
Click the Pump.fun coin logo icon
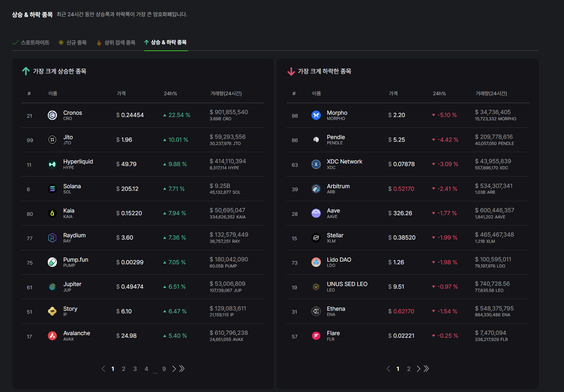(x=52, y=262)
